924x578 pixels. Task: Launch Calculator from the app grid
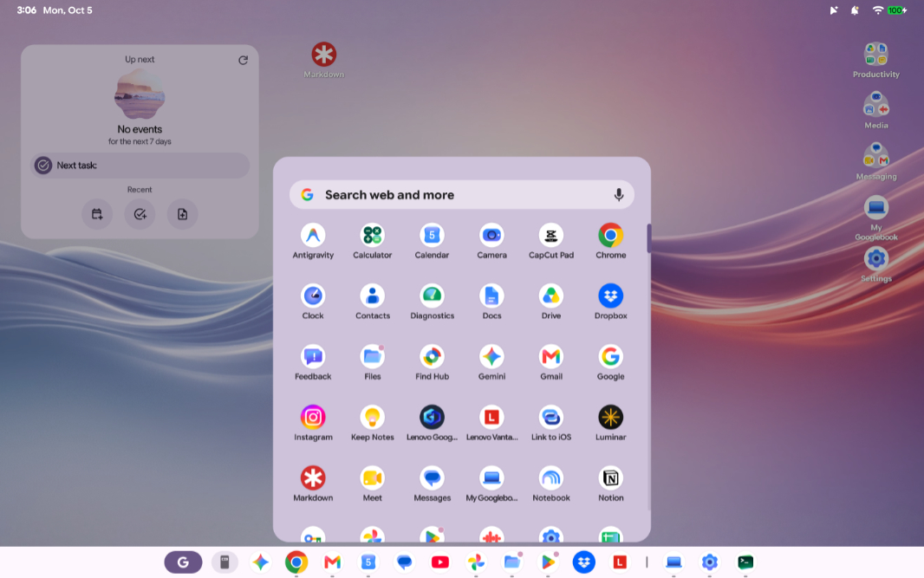[x=373, y=236]
